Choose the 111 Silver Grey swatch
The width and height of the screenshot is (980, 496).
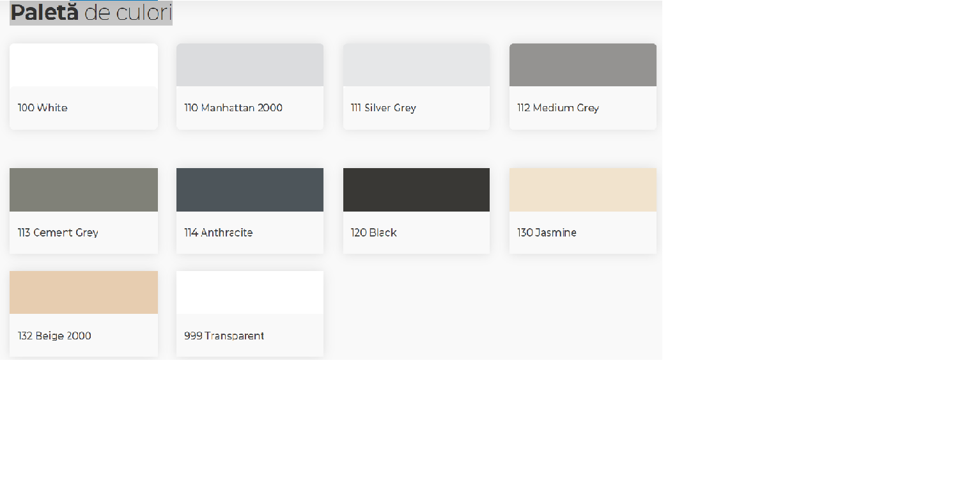pos(416,65)
